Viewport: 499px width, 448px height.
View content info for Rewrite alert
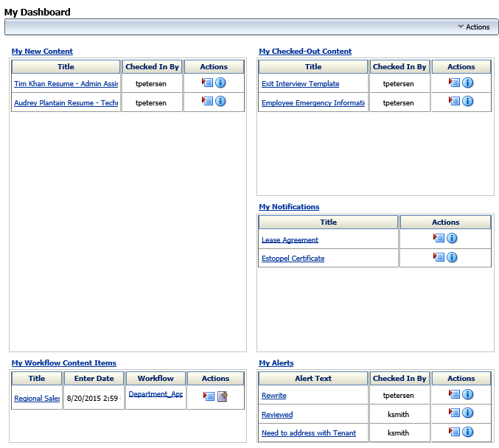[467, 394]
